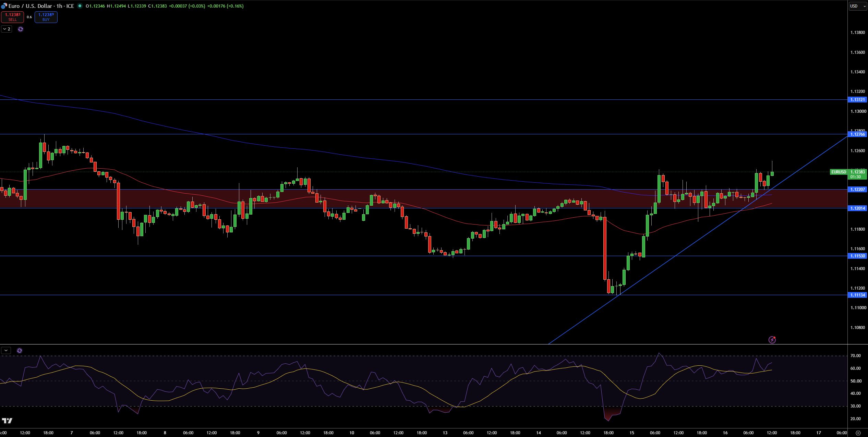Click the green EURUSD symbol label
This screenshot has height=437, width=868.
click(839, 172)
